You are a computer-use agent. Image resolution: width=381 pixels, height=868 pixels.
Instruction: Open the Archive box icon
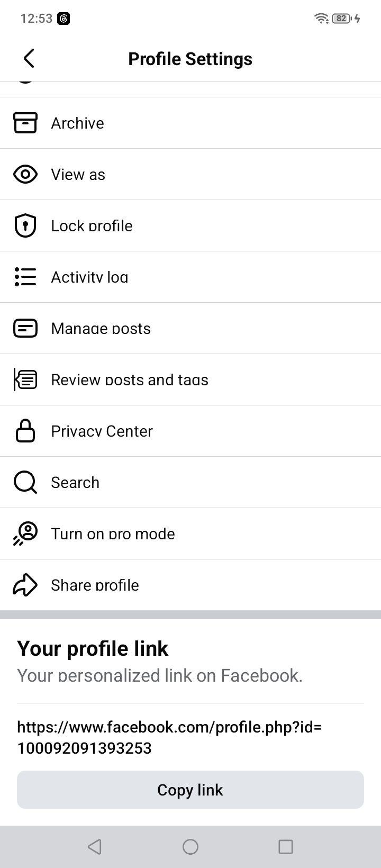coord(25,123)
